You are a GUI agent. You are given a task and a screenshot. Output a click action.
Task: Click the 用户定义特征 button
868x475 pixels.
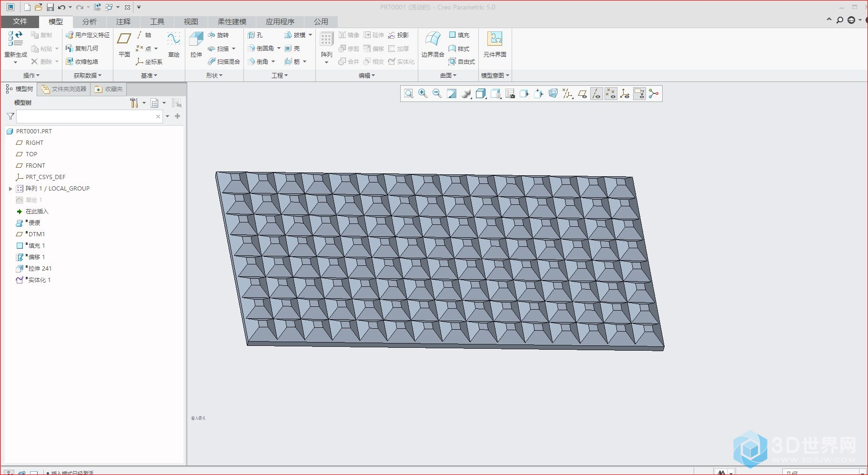pyautogui.click(x=88, y=35)
